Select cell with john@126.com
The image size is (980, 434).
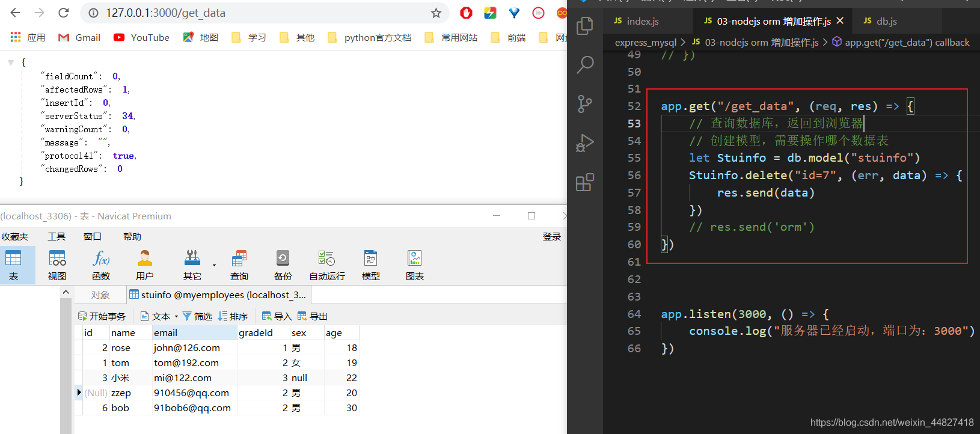point(194,347)
